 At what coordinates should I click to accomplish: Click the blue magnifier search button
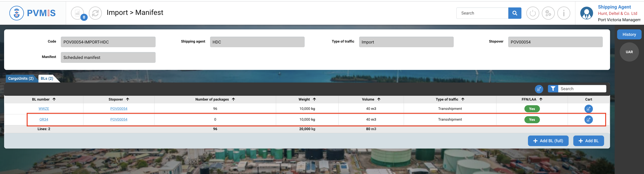tap(515, 13)
